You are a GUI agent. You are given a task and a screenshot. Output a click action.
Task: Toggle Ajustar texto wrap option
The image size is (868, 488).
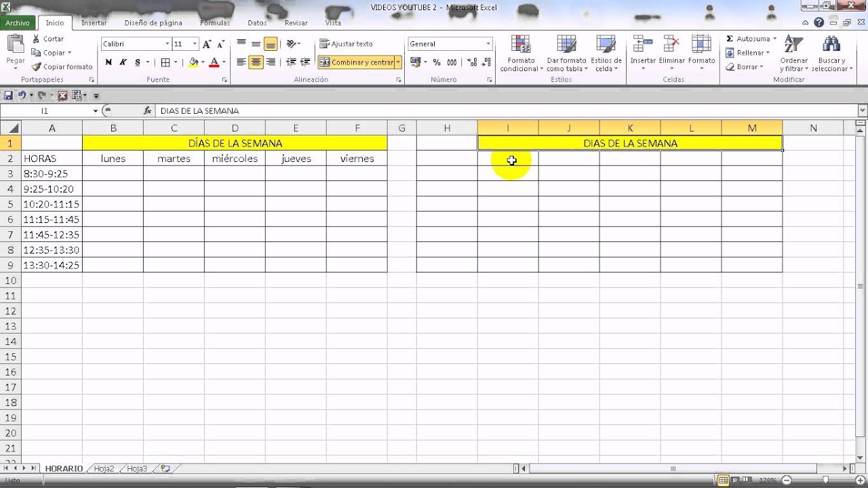[x=346, y=44]
